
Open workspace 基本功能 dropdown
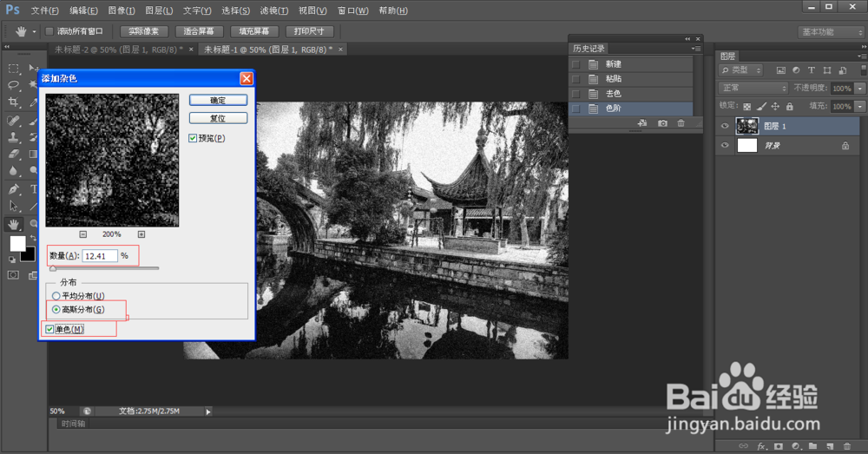coord(831,32)
